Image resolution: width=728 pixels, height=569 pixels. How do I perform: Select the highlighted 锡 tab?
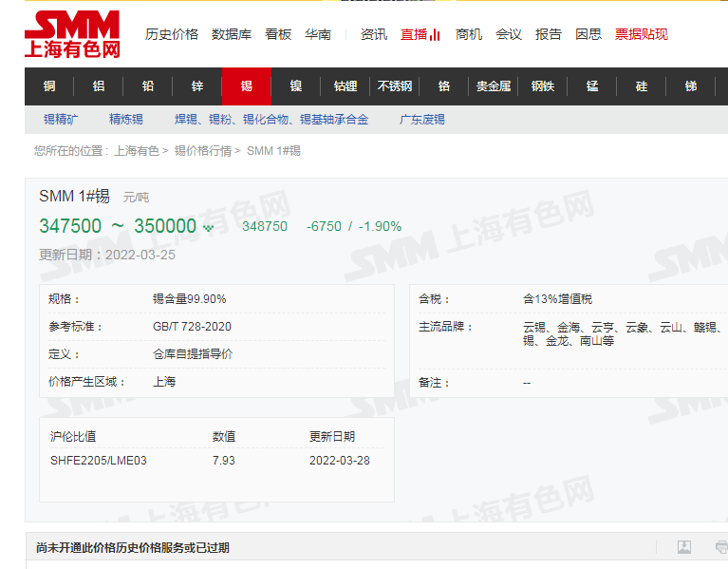pyautogui.click(x=247, y=86)
